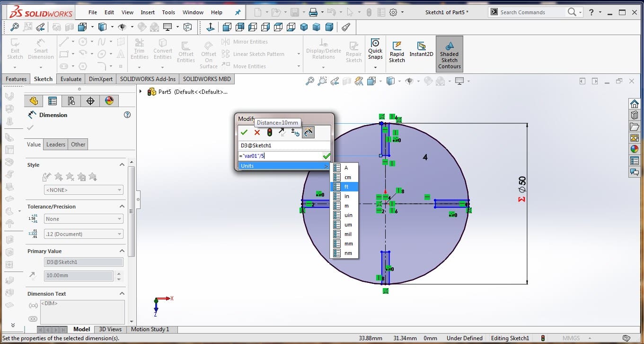Screen dimensions: 644x344
Task: Open the DisplayManager color-ball tab icon
Action: point(109,101)
